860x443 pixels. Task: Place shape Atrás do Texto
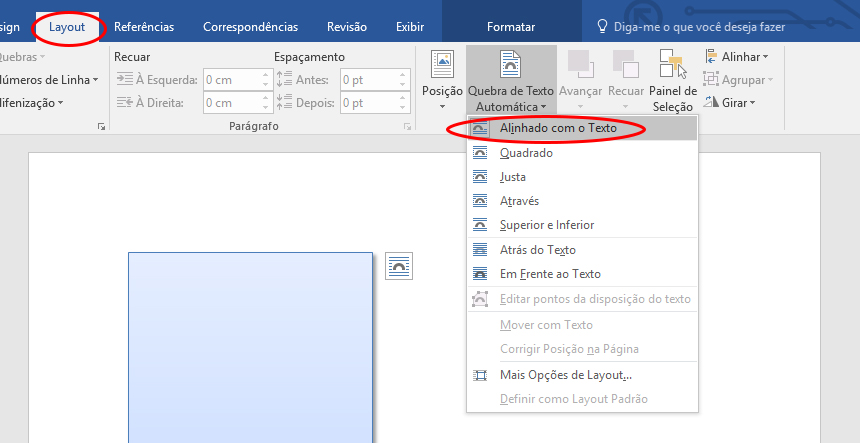[x=582, y=250]
